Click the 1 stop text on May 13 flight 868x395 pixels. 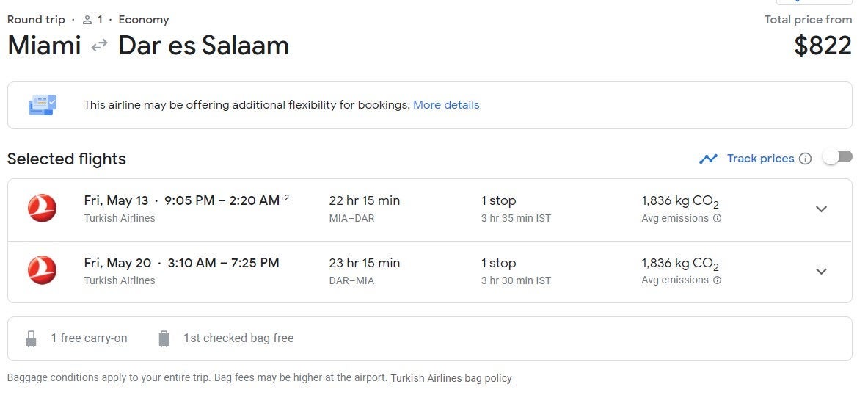498,200
